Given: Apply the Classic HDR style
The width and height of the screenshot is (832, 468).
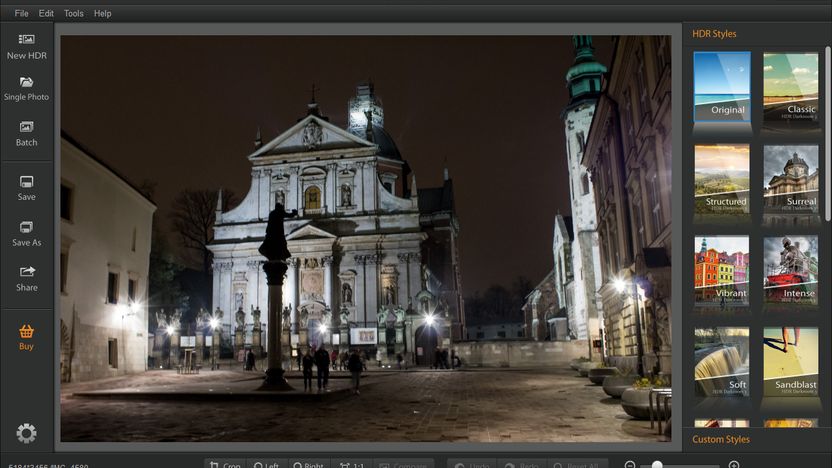Looking at the screenshot, I should point(791,86).
